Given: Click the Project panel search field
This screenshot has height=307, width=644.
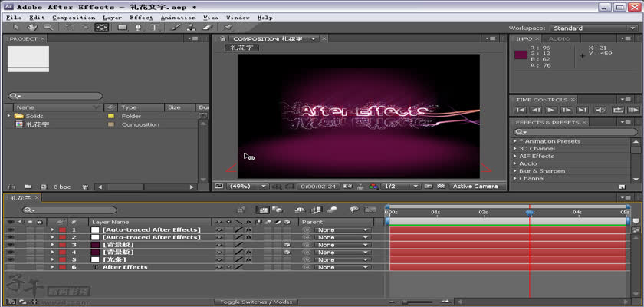Looking at the screenshot, I should (55, 96).
